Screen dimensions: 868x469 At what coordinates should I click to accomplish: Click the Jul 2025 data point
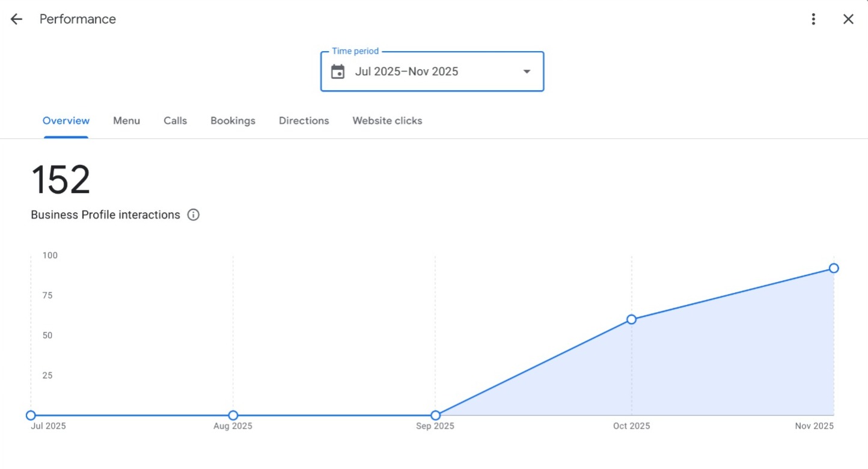[x=31, y=415]
